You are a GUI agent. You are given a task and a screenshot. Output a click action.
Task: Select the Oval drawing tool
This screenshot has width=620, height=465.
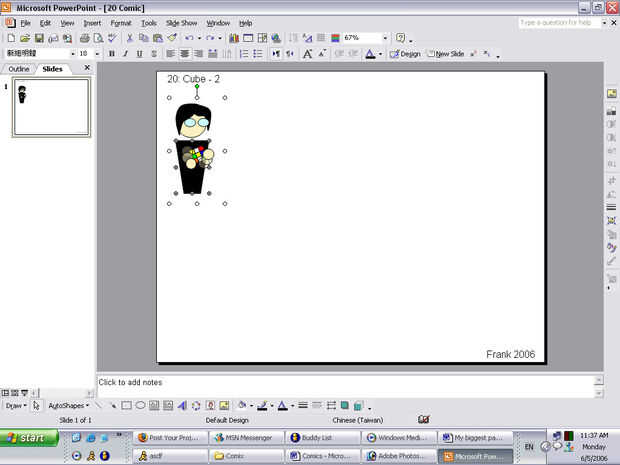(140, 405)
